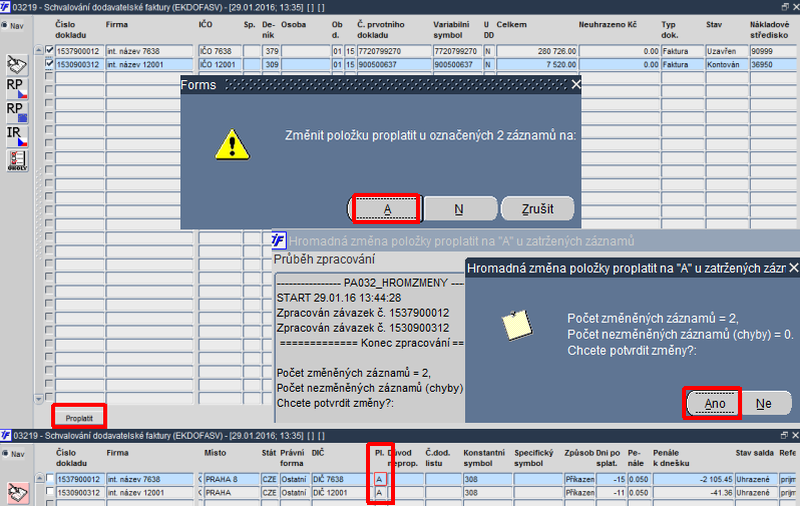Click the IF logo in the lower window title bar
This screenshot has width=800, height=506.
[x=5, y=435]
